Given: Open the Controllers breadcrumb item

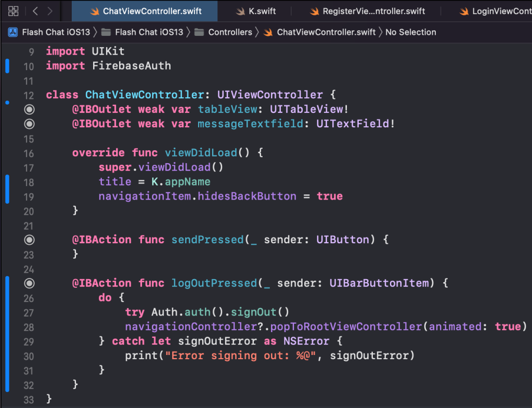Looking at the screenshot, I should (230, 32).
